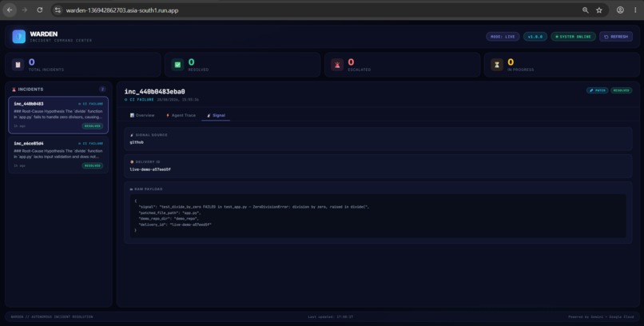The height and width of the screenshot is (326, 644).
Task: Open the browser three-dot menu
Action: tap(635, 10)
